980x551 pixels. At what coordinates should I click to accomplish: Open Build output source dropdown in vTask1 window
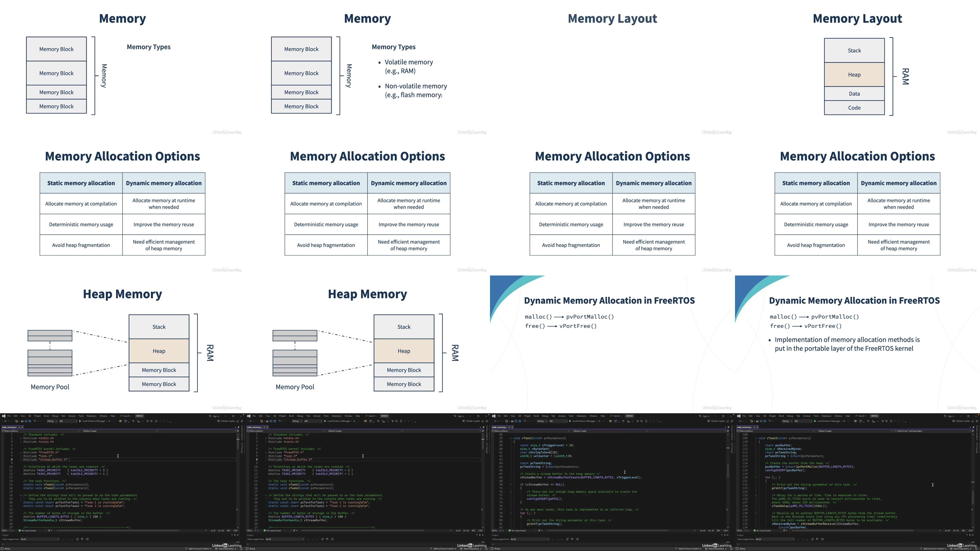tap(530, 539)
